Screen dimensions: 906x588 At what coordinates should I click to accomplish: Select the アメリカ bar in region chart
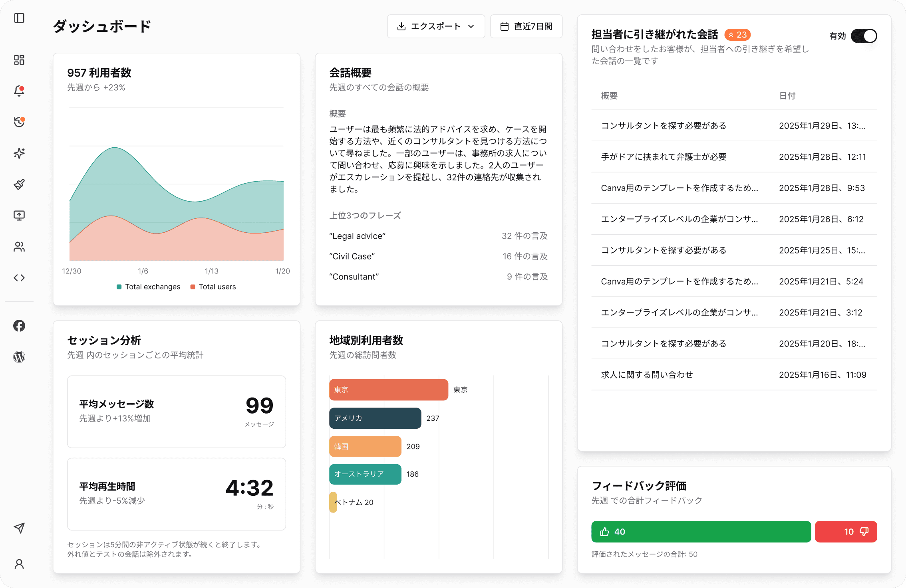tap(375, 418)
